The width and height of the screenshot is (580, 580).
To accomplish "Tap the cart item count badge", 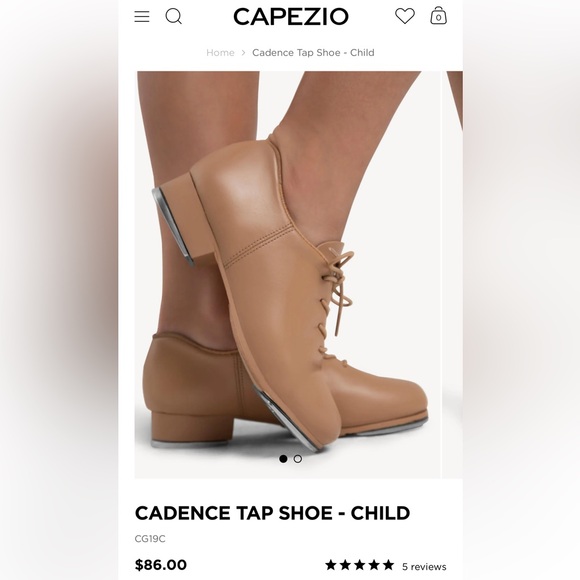I will click(x=438, y=18).
